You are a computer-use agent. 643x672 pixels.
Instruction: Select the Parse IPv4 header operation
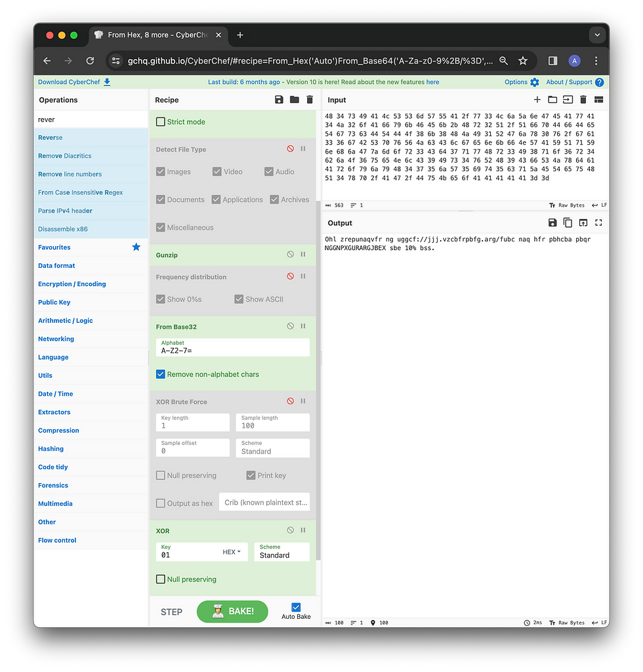coord(91,211)
